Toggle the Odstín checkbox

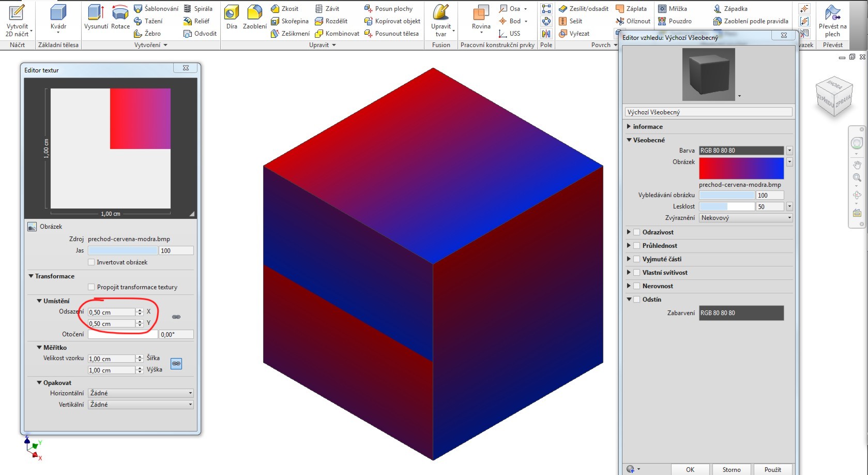[x=637, y=300]
